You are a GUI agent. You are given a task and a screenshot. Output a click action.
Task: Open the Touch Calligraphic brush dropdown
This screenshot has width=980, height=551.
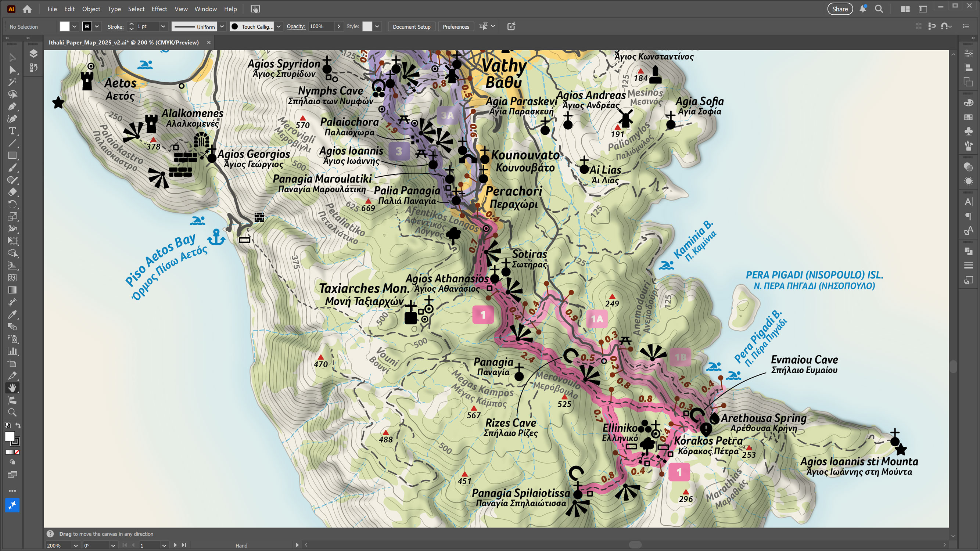278,26
